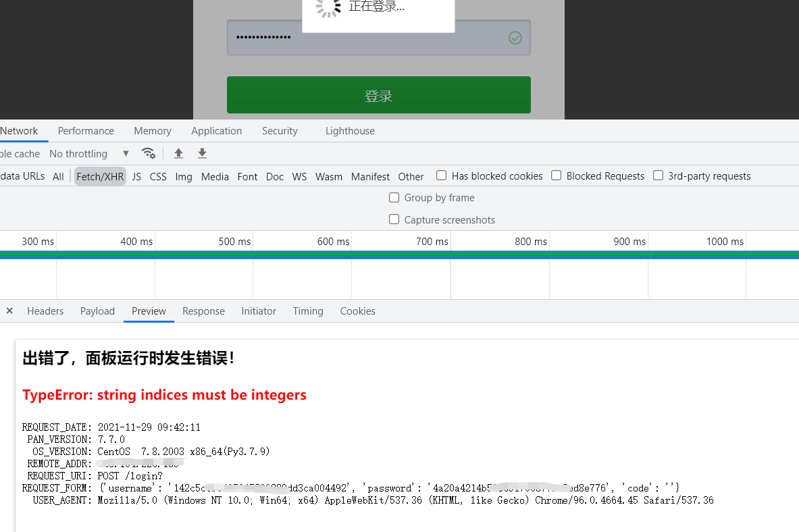Check the 3rd-party requests box
Viewport: 799px width, 532px height.
(658, 176)
